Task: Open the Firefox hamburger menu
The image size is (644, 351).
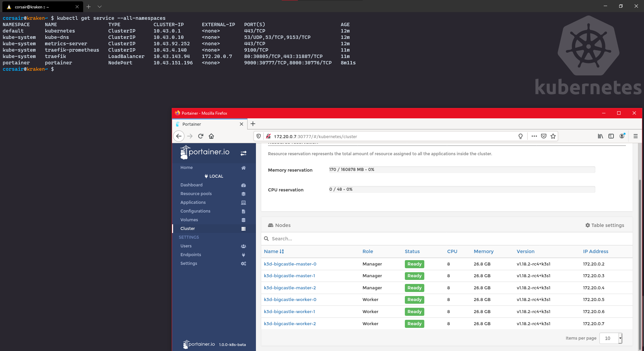Action: 635,136
